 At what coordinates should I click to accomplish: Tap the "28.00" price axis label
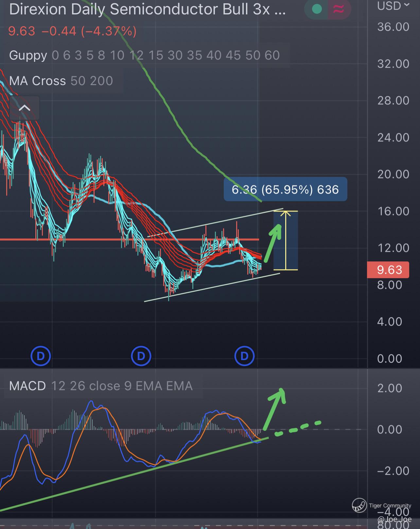click(393, 100)
